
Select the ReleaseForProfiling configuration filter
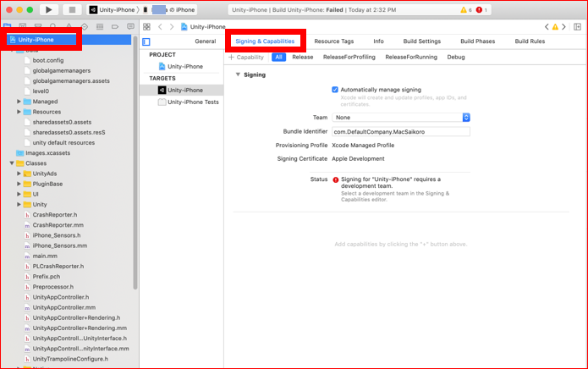click(349, 57)
